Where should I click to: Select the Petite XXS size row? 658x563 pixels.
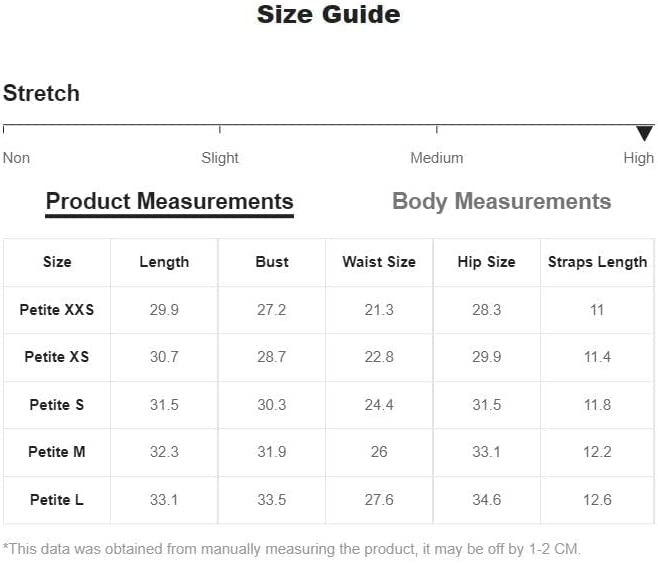(x=57, y=310)
